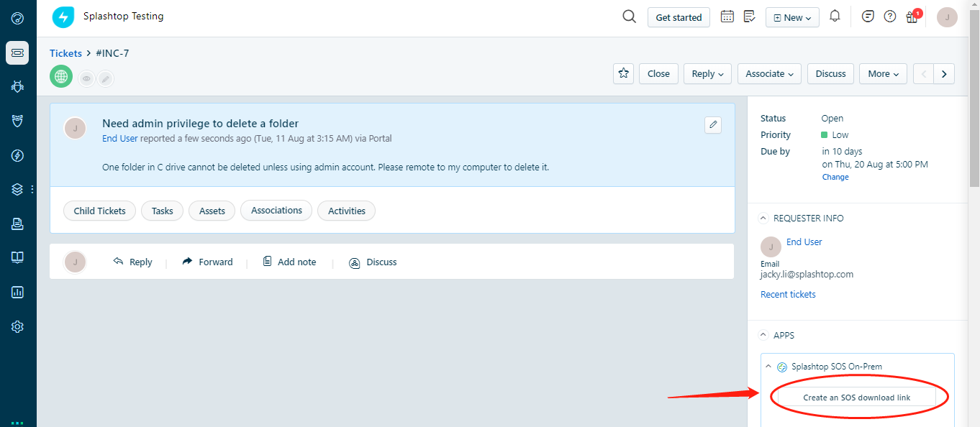
Task: Click the jacky.li@splashtop.com email
Action: coord(807,274)
